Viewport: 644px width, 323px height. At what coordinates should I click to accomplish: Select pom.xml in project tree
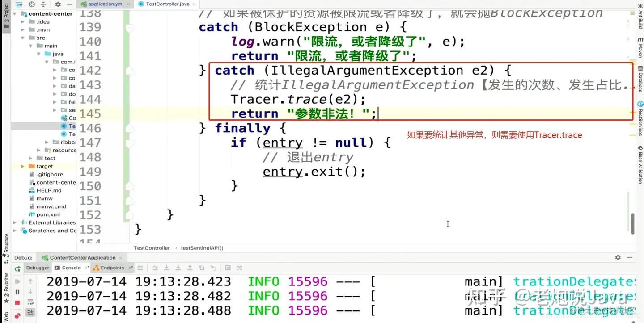tap(48, 214)
